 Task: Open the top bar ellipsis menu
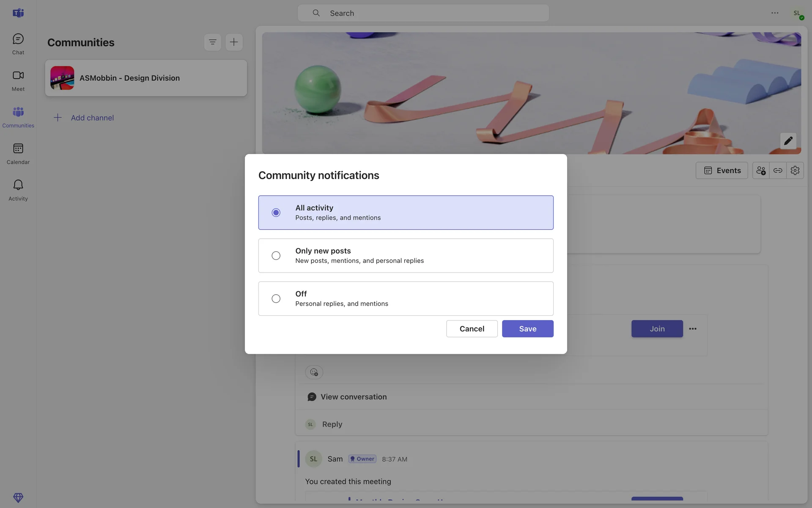[x=774, y=13]
